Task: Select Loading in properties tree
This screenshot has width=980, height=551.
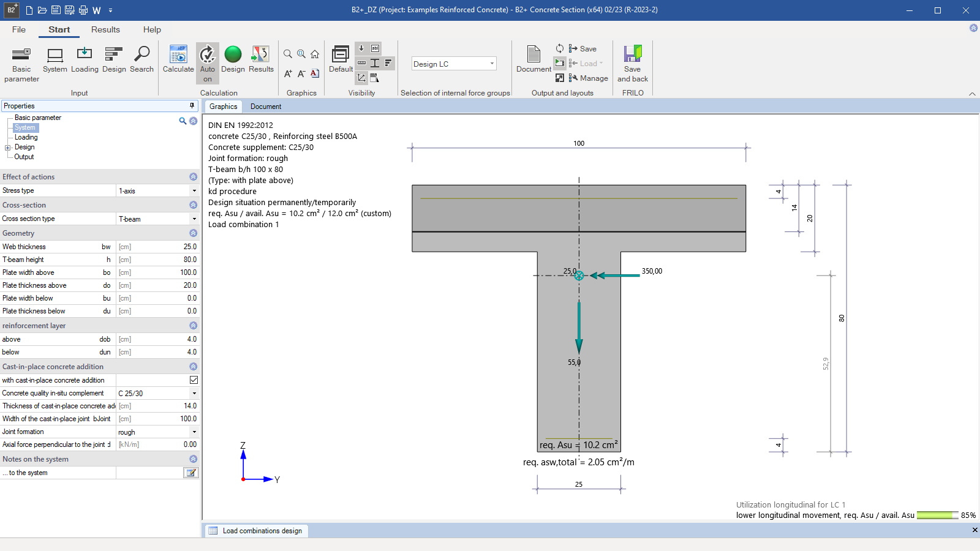Action: pyautogui.click(x=26, y=137)
